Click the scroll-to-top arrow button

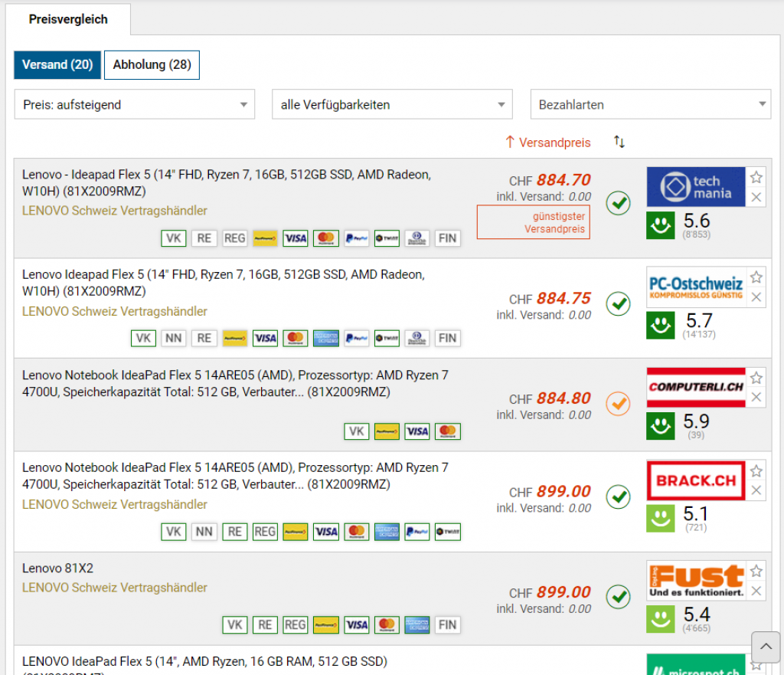(x=765, y=647)
